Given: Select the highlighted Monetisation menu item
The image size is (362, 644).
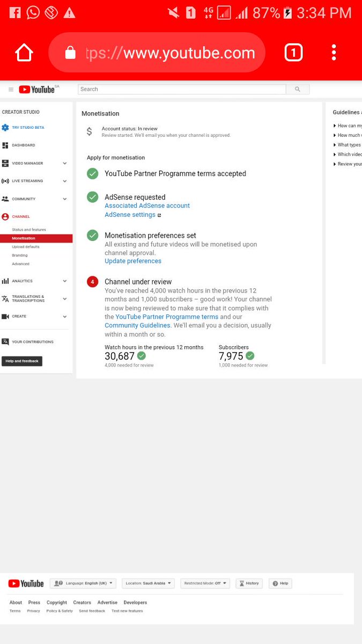Looking at the screenshot, I should 36,238.
